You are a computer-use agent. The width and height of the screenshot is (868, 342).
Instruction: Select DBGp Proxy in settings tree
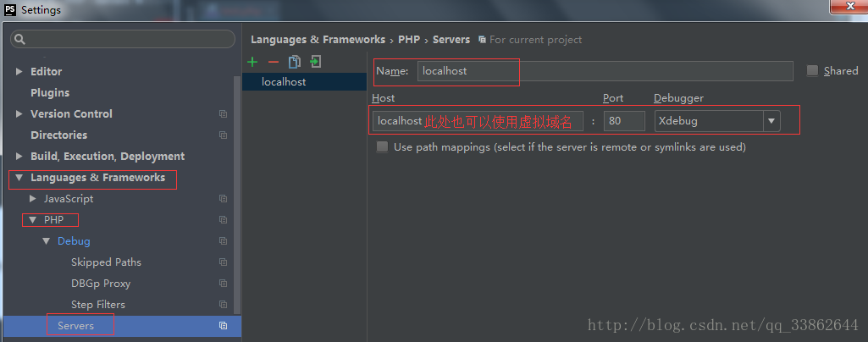click(101, 284)
